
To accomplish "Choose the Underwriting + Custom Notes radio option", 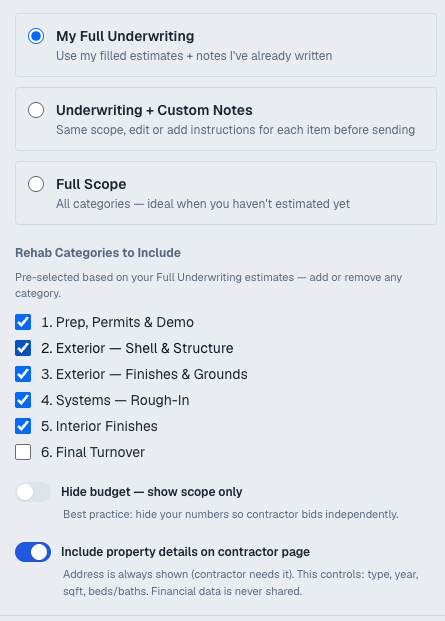I will 36,110.
